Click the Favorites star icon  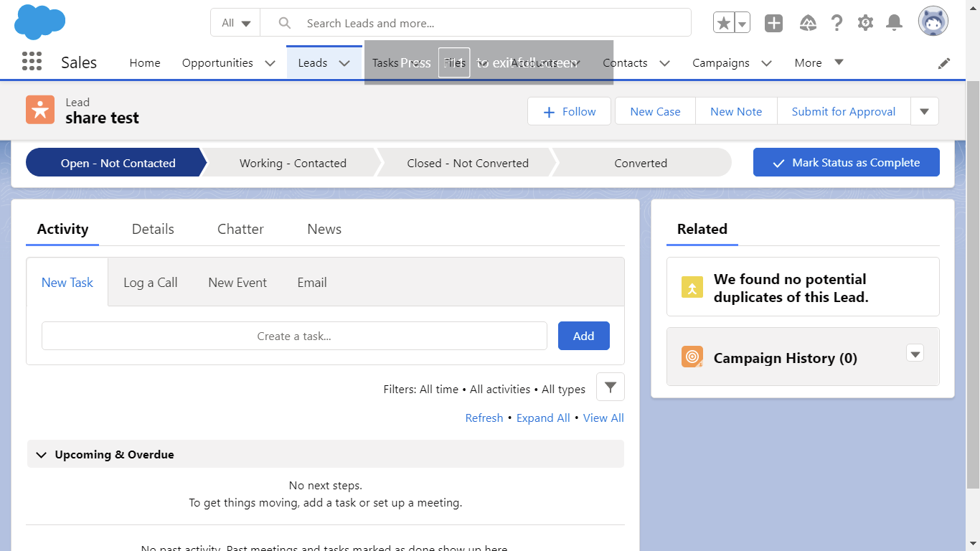(x=724, y=23)
